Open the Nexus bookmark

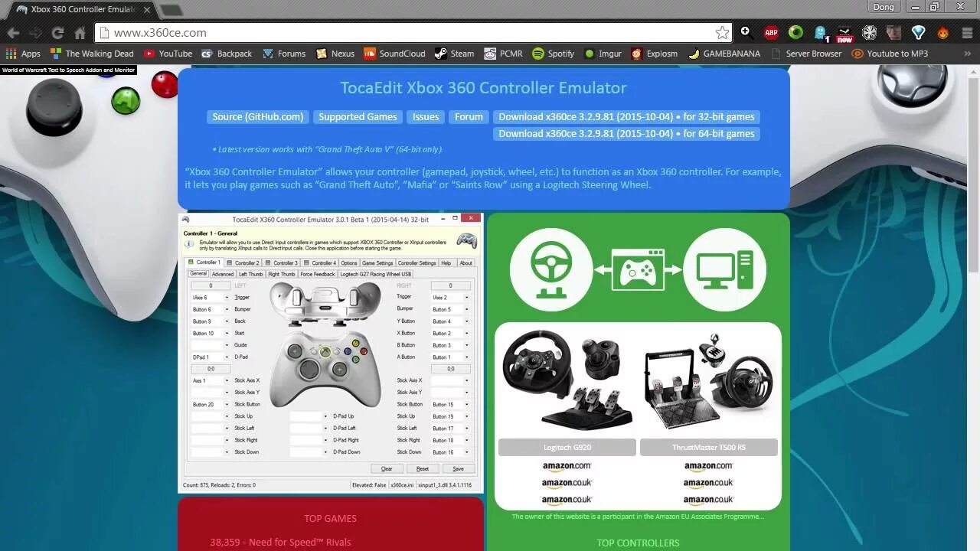click(335, 54)
